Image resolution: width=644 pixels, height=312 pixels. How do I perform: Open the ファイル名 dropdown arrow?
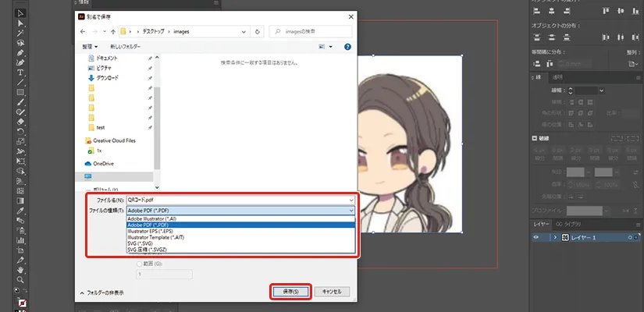click(x=350, y=200)
